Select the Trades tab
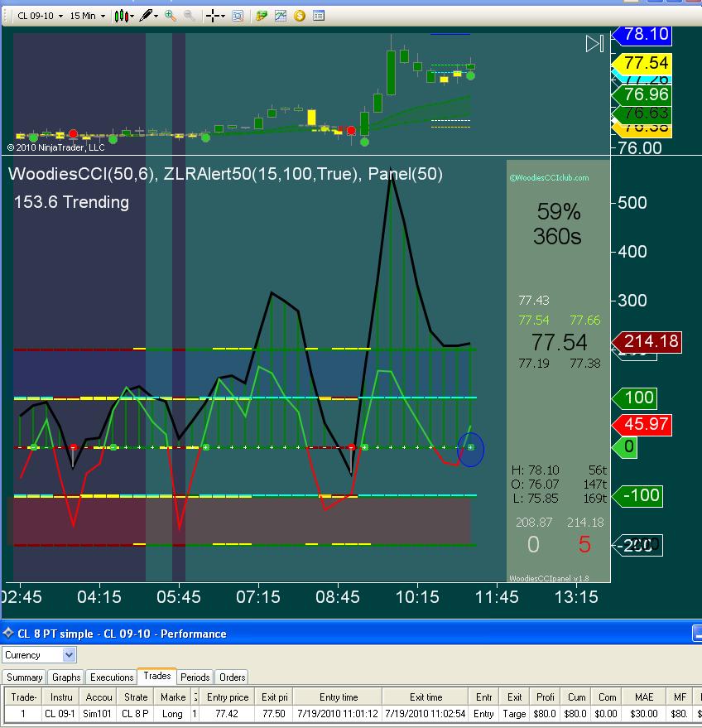The width and height of the screenshot is (702, 728). pyautogui.click(x=156, y=676)
